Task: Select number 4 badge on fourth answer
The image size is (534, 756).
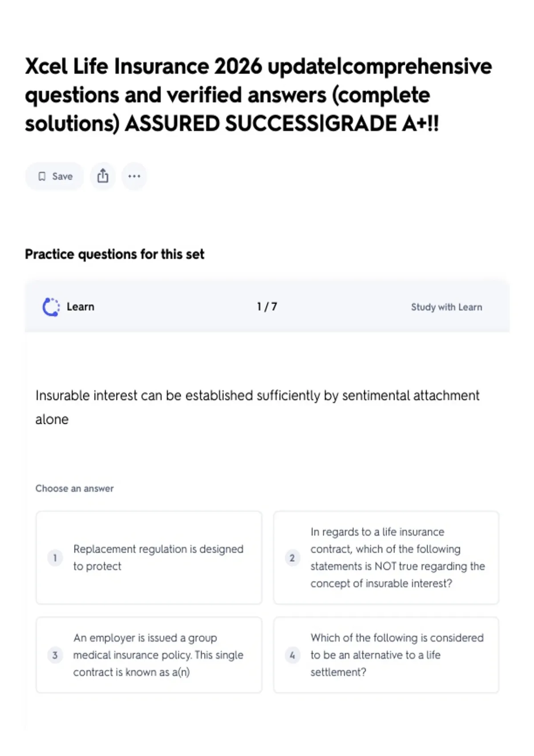Action: [292, 655]
